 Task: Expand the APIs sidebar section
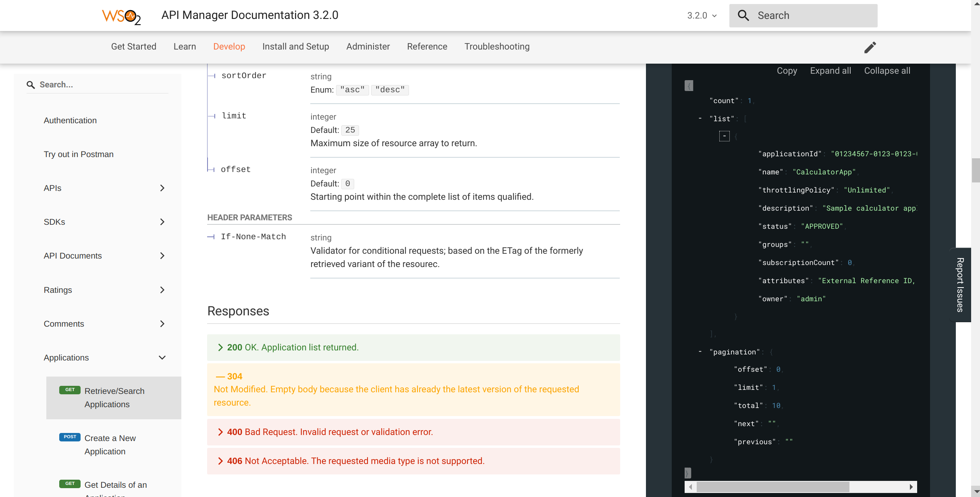162,188
